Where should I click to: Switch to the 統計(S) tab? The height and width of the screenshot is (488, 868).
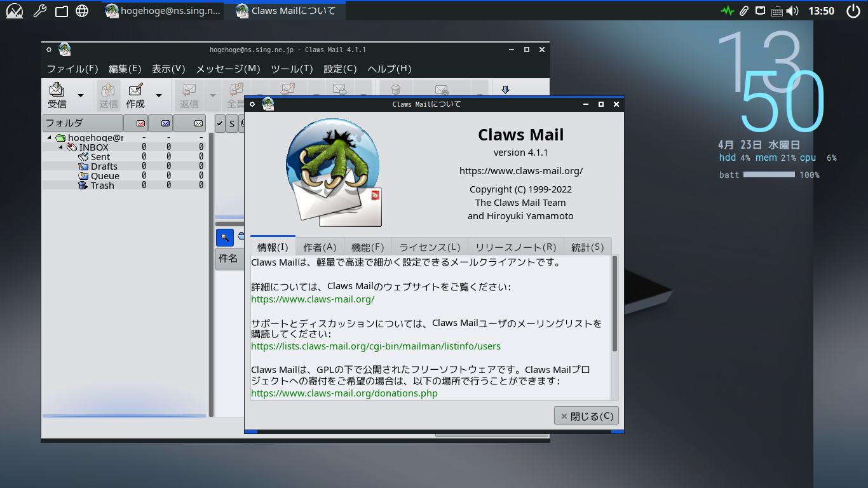[x=588, y=247]
